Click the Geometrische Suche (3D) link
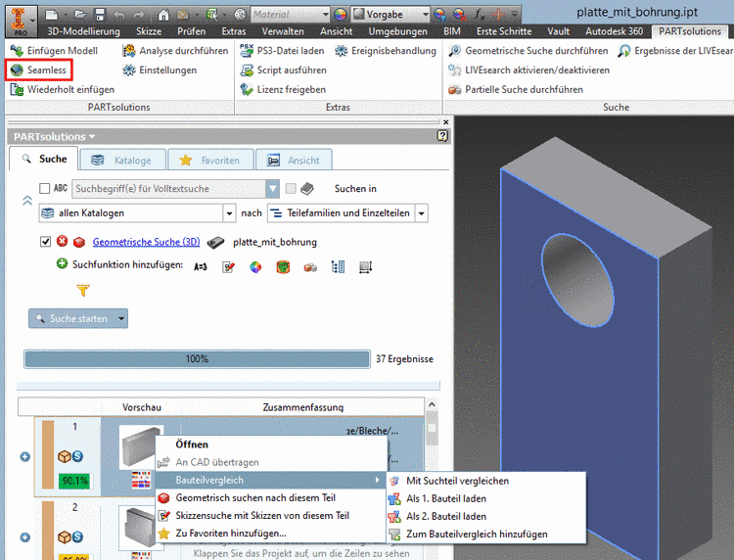This screenshot has width=734, height=560. point(146,242)
